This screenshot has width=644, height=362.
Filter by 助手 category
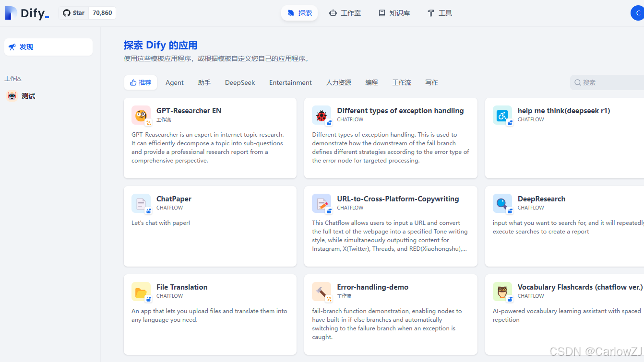(x=204, y=82)
